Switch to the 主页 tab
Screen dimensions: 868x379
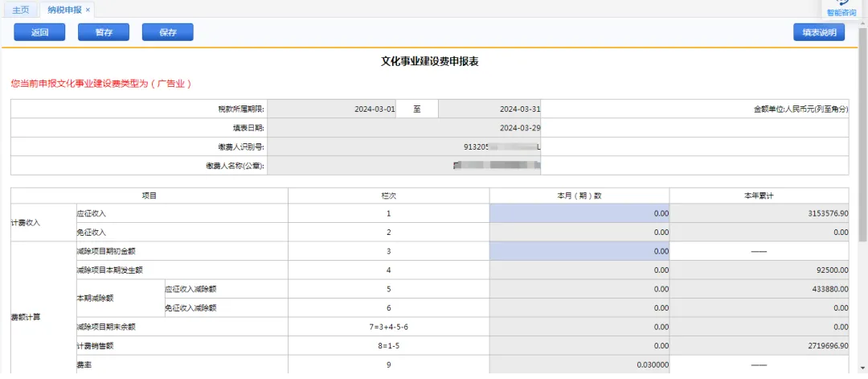[21, 10]
